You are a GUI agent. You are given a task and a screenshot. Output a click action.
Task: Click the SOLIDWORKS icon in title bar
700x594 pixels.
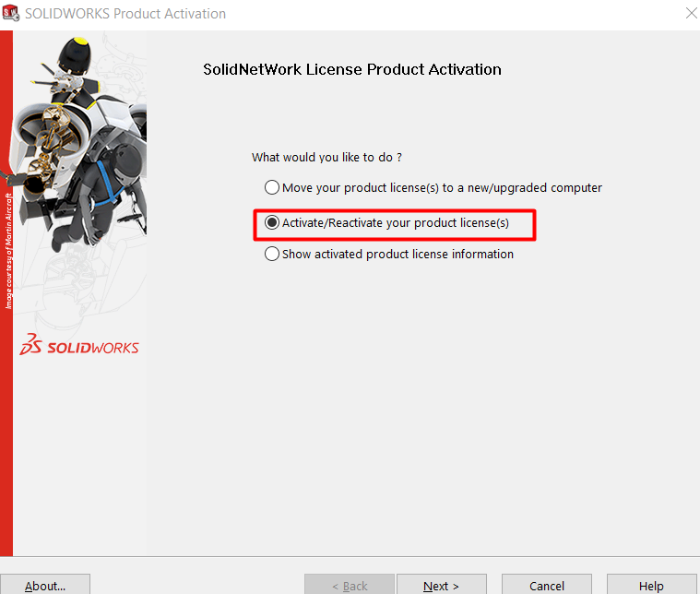point(11,14)
